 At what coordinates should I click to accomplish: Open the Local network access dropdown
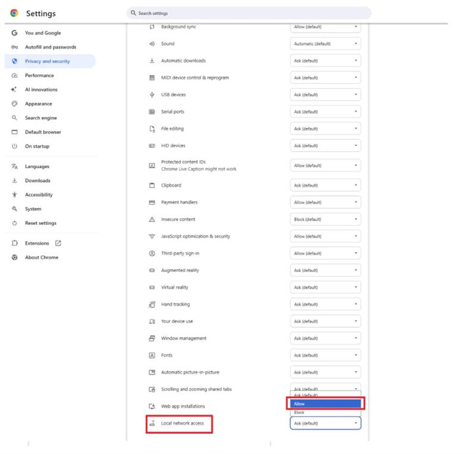click(325, 423)
